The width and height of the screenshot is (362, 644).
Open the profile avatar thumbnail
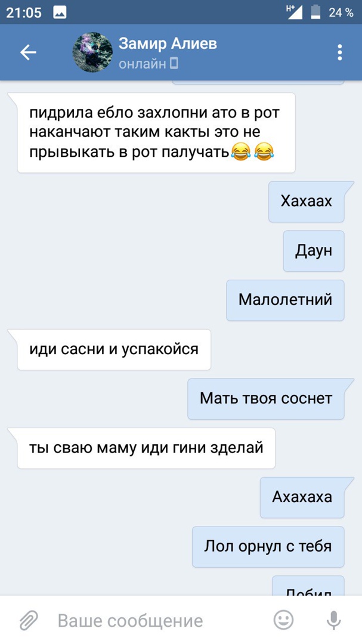click(92, 52)
